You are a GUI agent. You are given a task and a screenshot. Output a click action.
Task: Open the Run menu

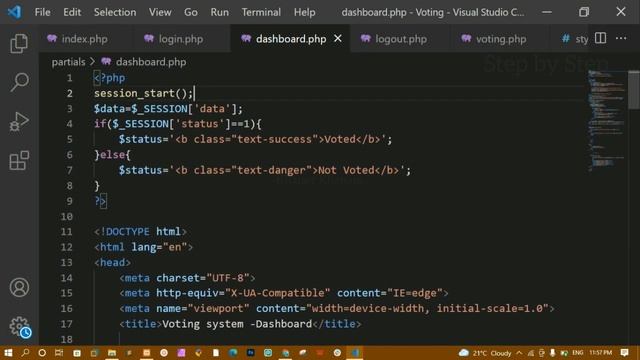click(220, 12)
